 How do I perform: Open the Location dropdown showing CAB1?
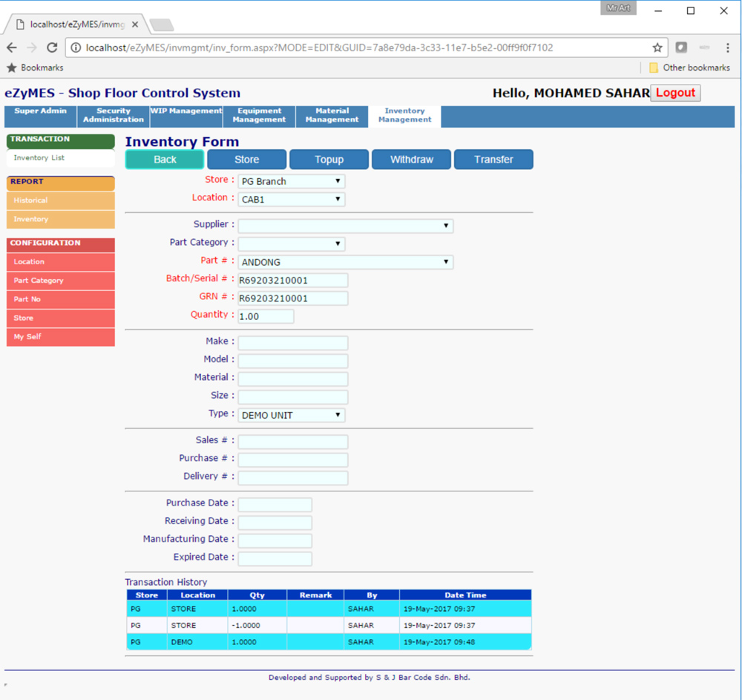pos(291,200)
